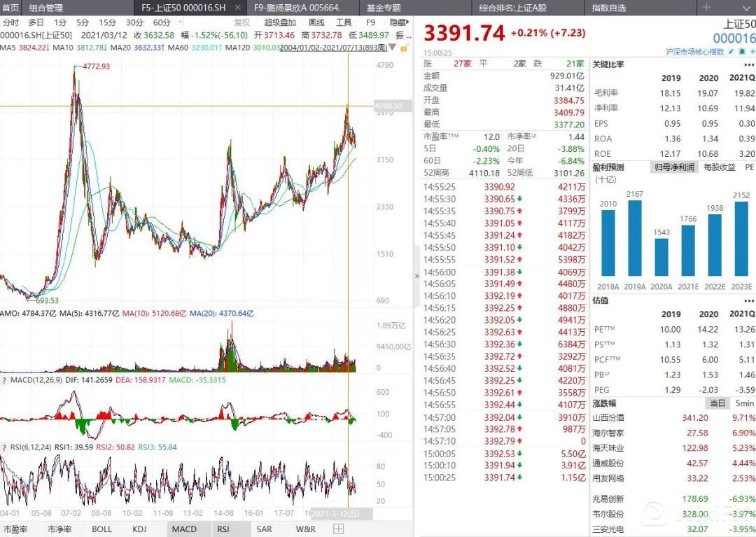Click the pencil edit icon beside 沪深市场核心指数
The image size is (756, 537).
point(731,53)
